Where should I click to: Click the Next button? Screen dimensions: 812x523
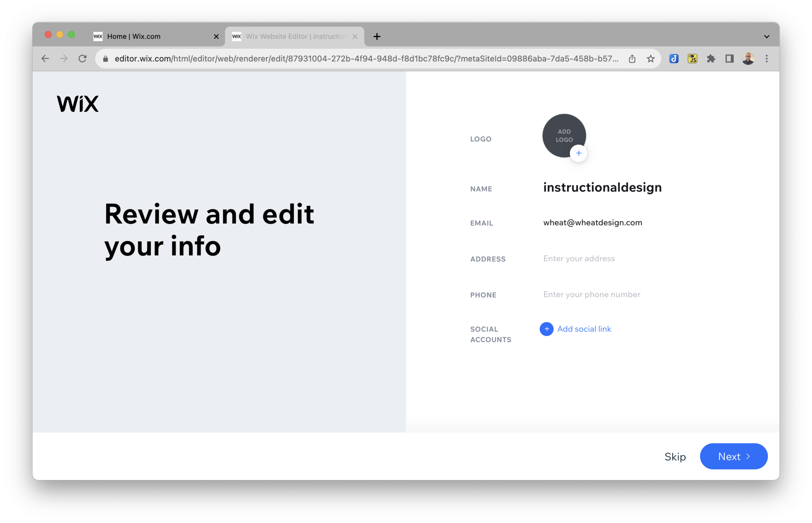coord(733,456)
